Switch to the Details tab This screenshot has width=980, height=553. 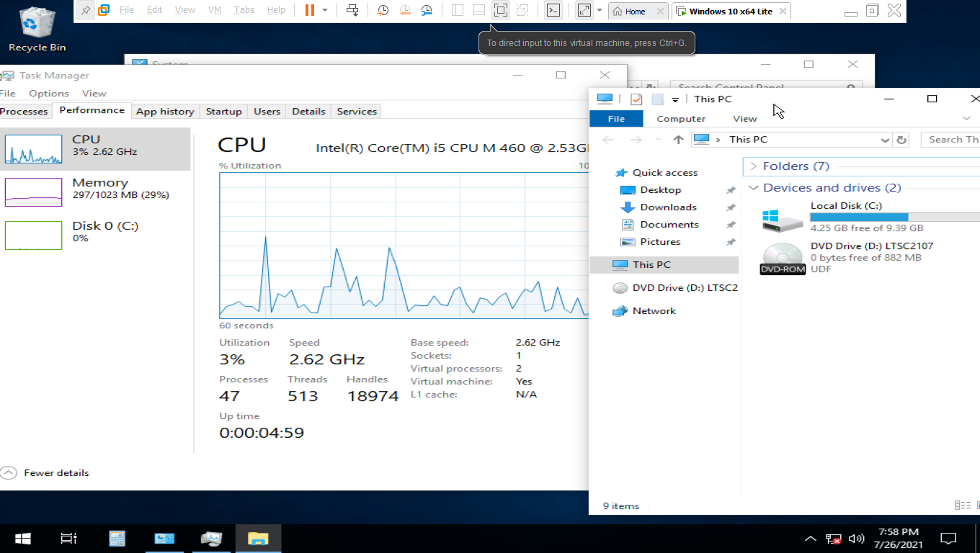click(x=308, y=112)
